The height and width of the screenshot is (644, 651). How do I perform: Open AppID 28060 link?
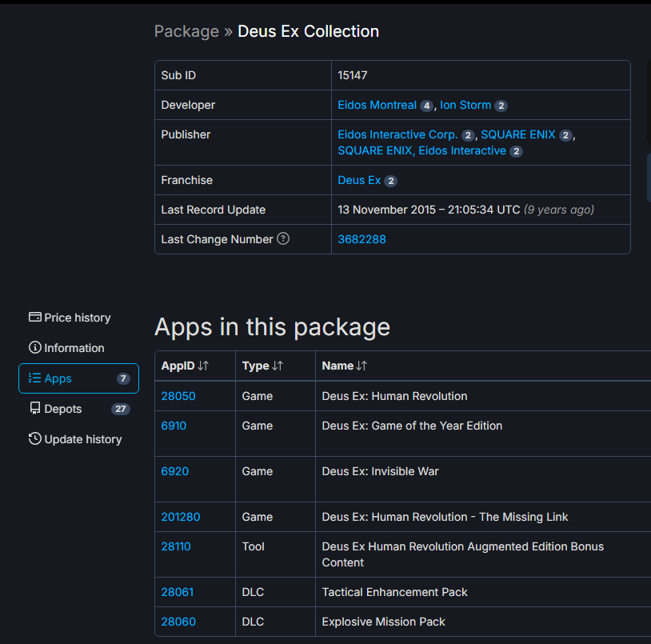[178, 622]
